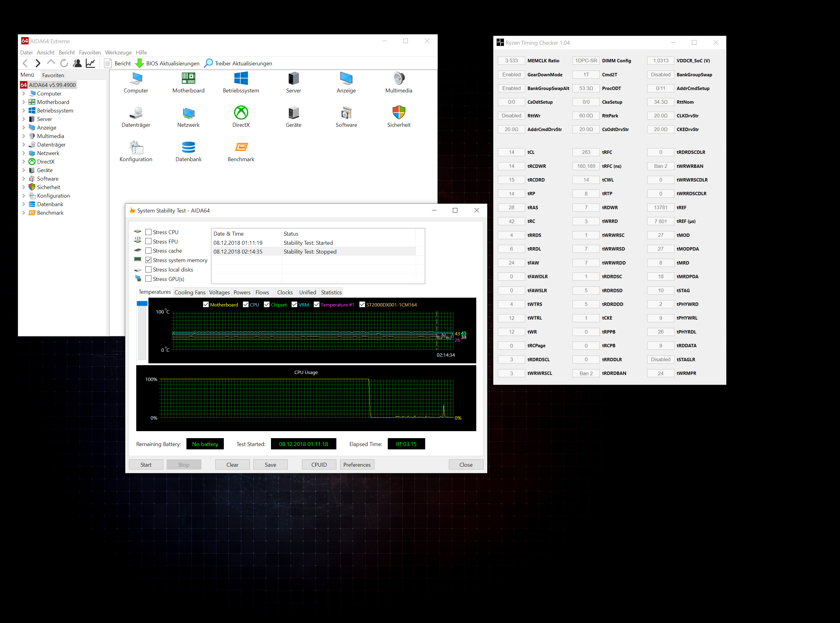
Task: Open the Werkzeuge menu
Action: tap(118, 52)
